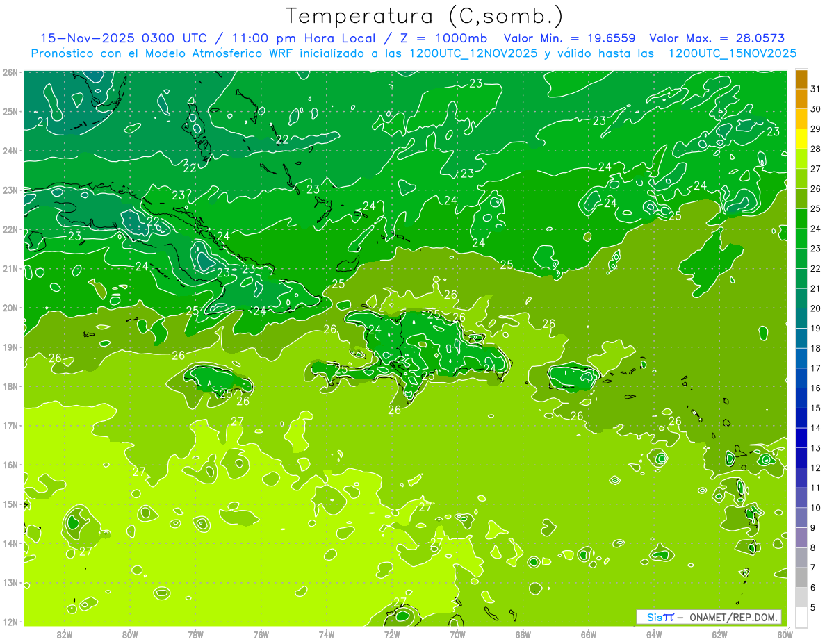
Task: Click the 66W longitude axis label
Action: (589, 634)
